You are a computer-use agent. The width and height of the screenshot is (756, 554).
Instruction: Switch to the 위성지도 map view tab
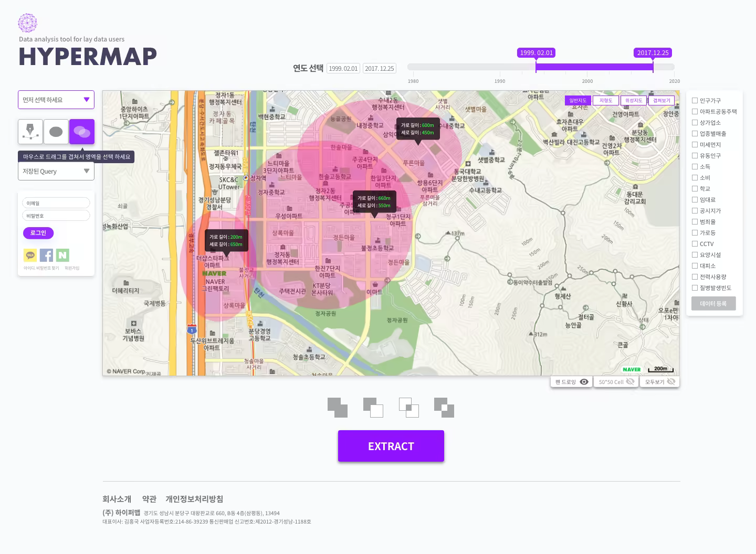[633, 100]
